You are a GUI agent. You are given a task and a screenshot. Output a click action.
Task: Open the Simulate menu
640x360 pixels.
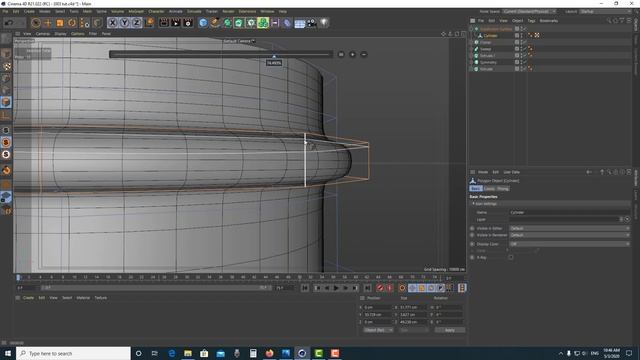pos(194,11)
